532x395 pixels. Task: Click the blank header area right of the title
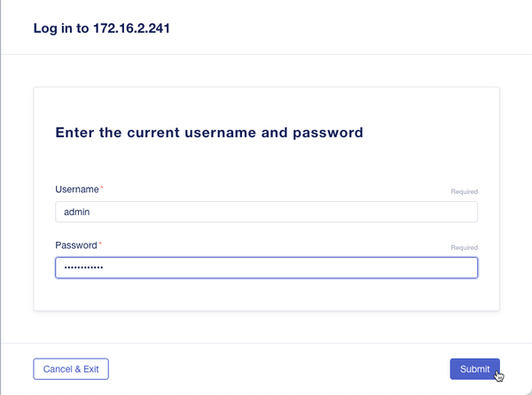(355, 28)
